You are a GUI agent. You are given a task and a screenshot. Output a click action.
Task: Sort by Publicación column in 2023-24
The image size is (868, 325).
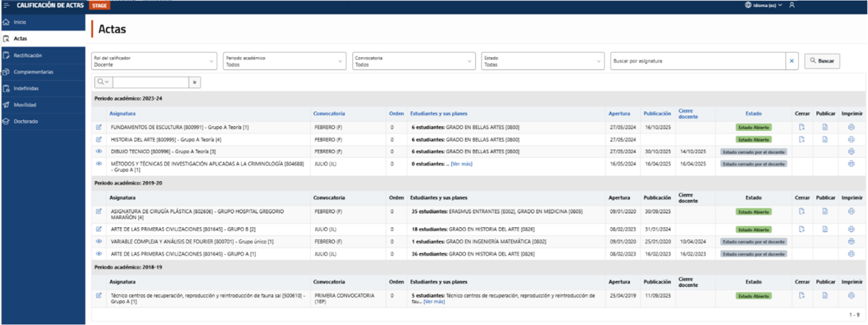pos(657,114)
